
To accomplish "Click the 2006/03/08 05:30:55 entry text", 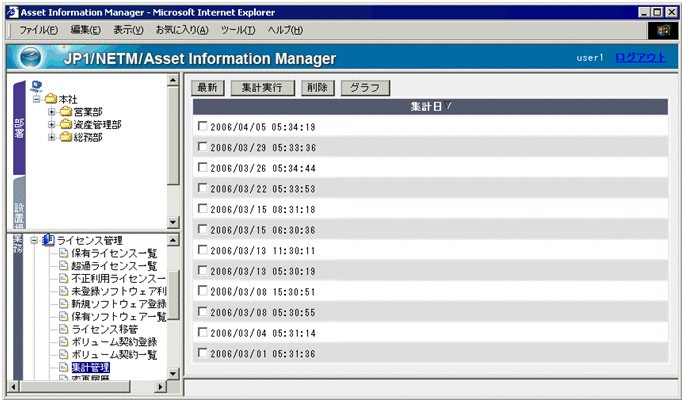I will [x=263, y=312].
